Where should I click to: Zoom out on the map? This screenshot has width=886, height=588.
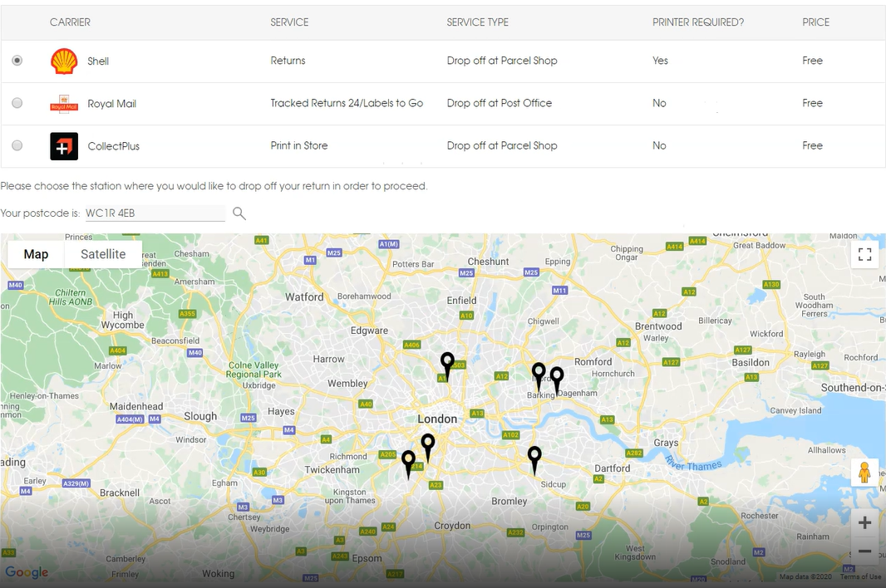click(864, 551)
